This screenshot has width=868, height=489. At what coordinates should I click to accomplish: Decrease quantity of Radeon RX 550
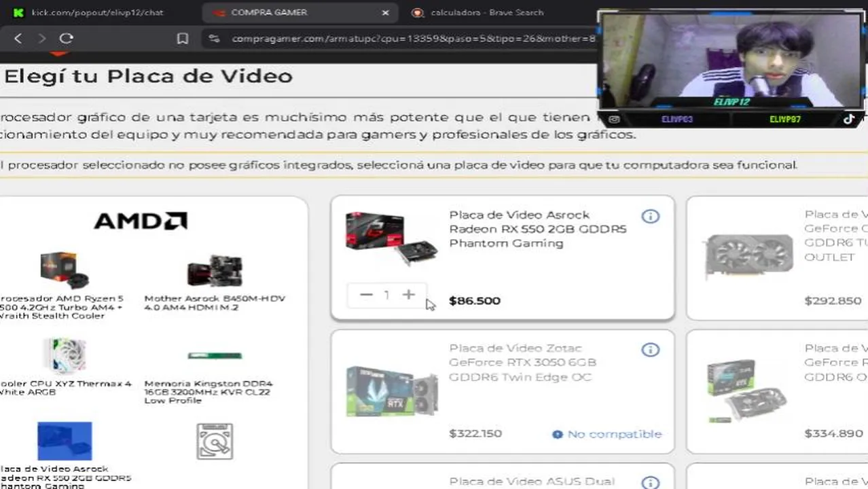(x=366, y=295)
